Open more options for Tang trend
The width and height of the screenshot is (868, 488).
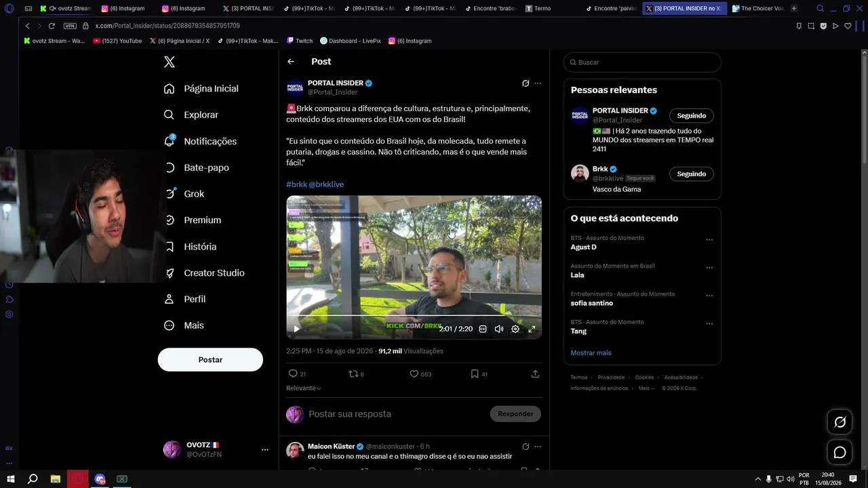point(709,324)
